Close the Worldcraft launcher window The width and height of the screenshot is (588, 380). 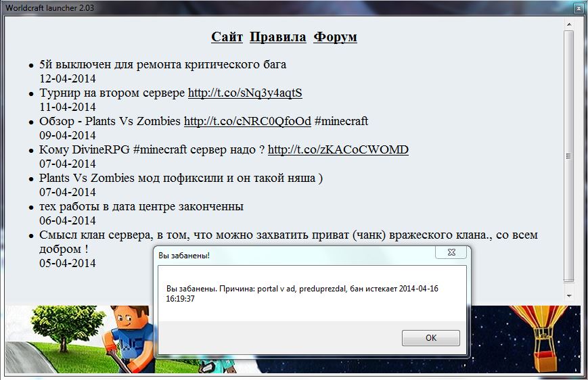[579, 8]
